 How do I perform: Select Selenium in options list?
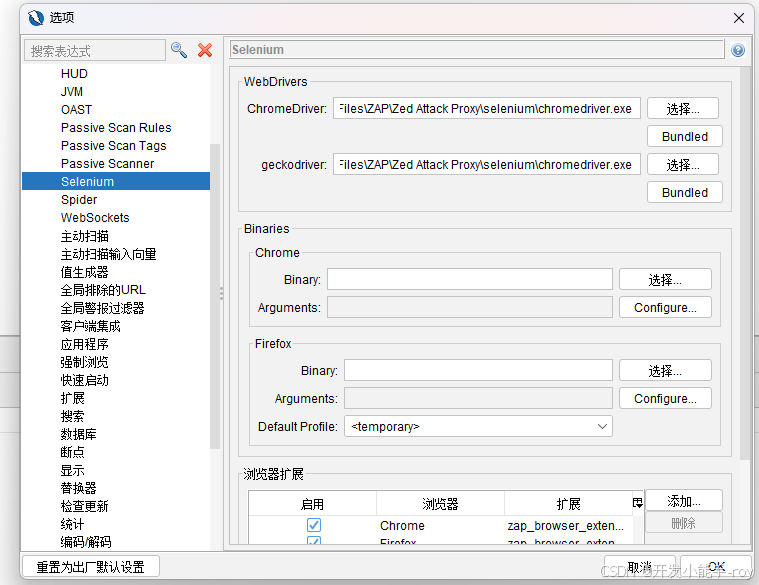click(116, 181)
